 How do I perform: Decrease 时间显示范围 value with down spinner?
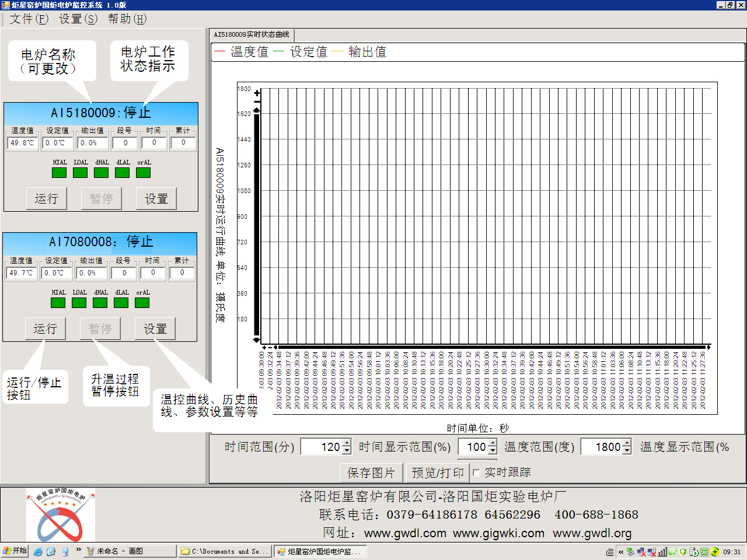click(493, 450)
